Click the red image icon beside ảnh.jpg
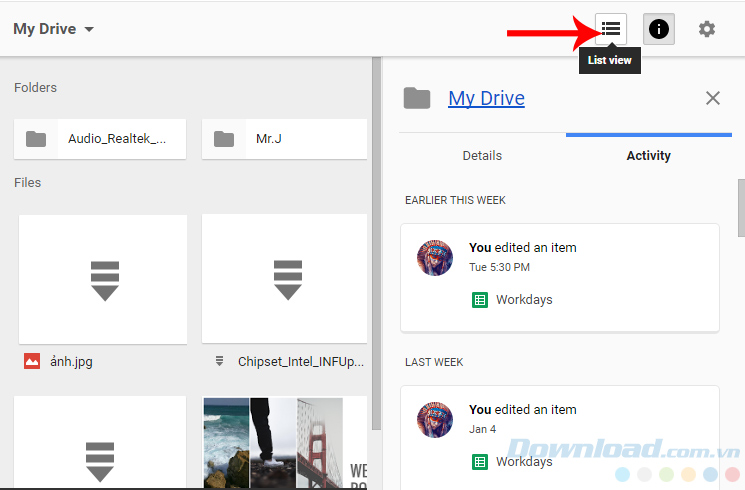 pos(32,361)
